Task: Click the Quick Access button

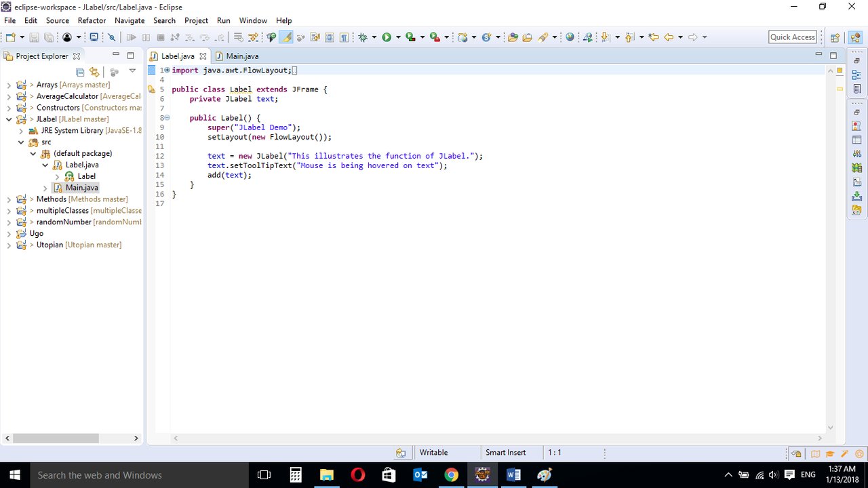Action: coord(792,37)
